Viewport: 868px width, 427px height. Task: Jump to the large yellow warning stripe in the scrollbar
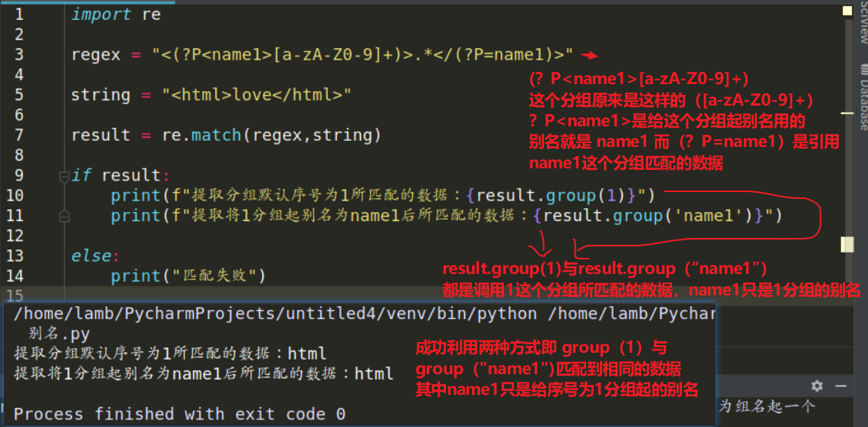pyautogui.click(x=847, y=244)
